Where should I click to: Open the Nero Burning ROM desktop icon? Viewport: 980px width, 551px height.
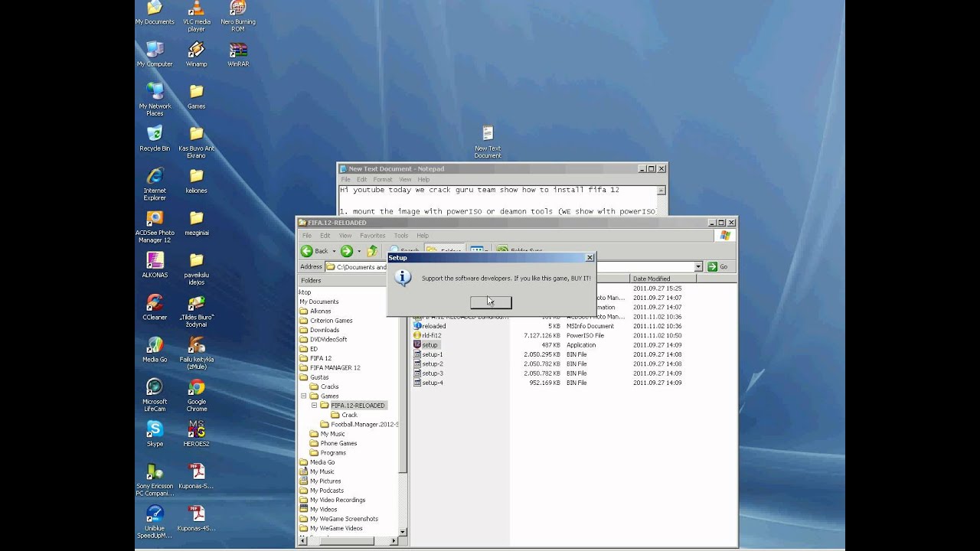(x=238, y=17)
